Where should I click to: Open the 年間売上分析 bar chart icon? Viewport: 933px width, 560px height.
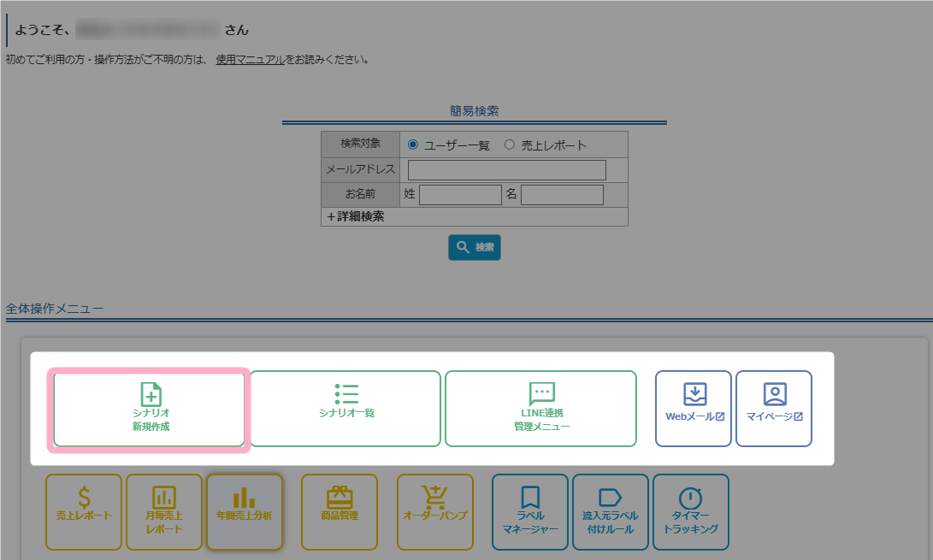[245, 498]
